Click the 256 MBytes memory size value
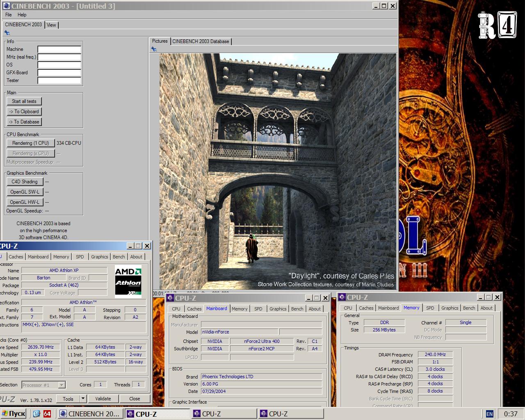 click(385, 330)
